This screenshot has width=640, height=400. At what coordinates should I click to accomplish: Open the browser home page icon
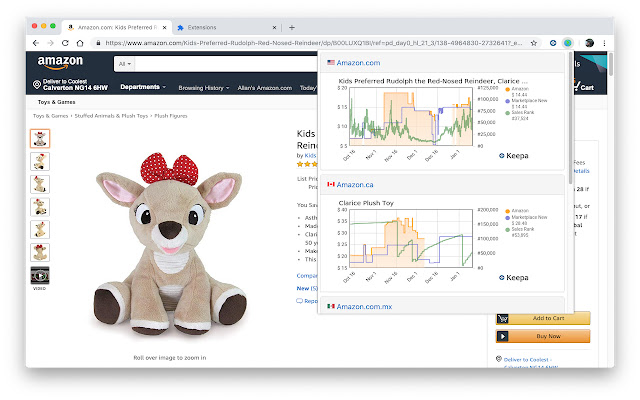pyautogui.click(x=81, y=43)
